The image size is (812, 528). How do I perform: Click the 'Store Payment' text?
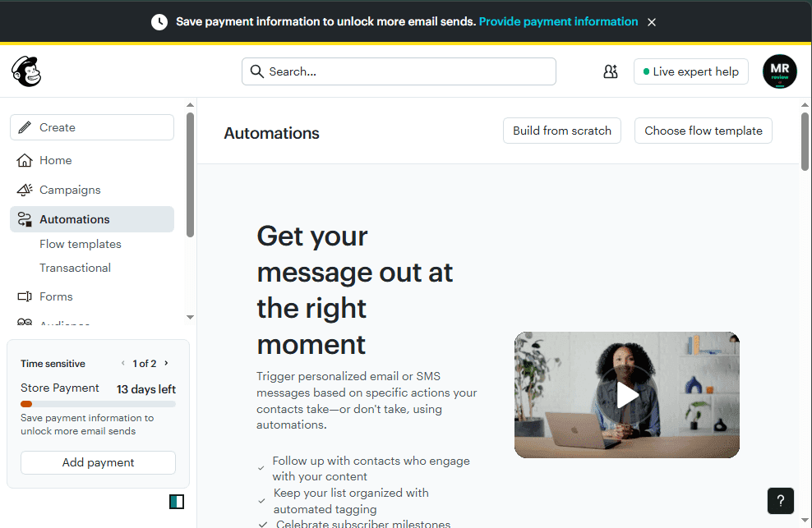coord(59,388)
